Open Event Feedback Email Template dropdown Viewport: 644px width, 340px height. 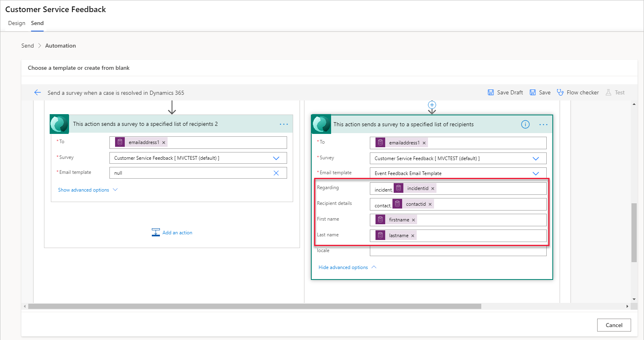click(536, 173)
